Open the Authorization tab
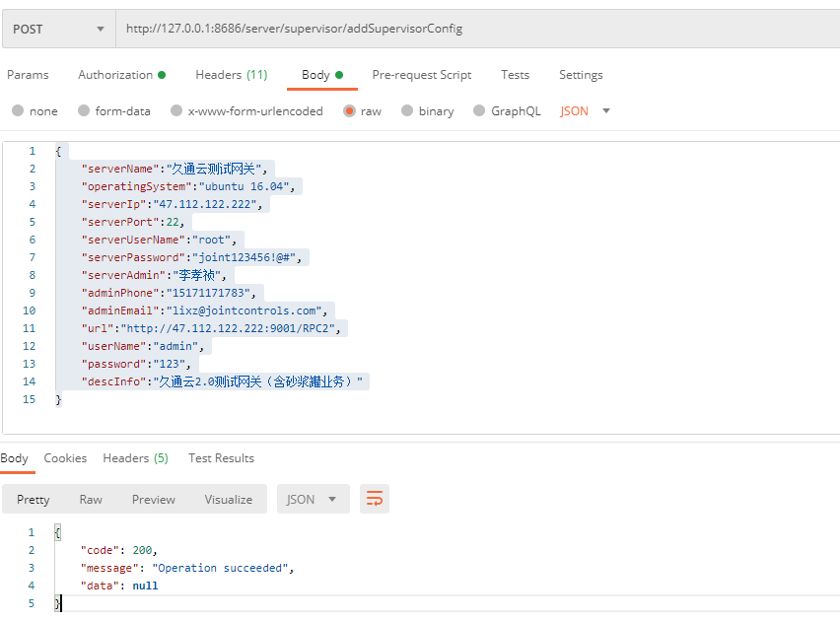This screenshot has height=621, width=840. click(120, 75)
